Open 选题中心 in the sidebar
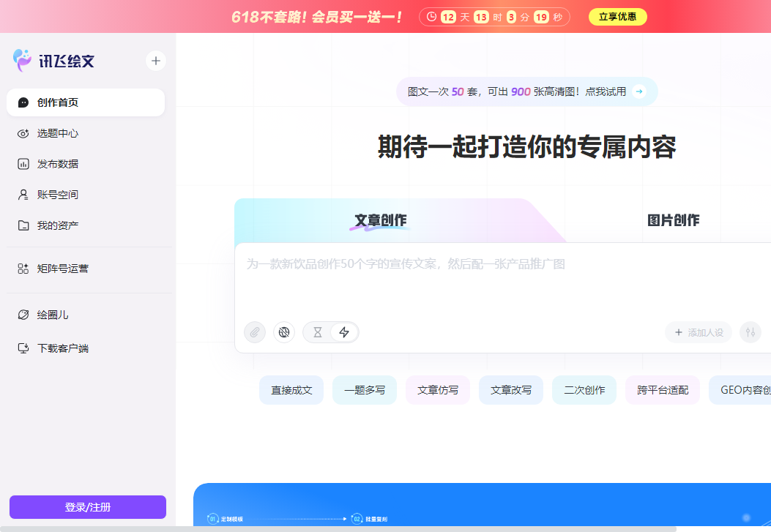Screen dimensions: 771x532 click(86, 134)
